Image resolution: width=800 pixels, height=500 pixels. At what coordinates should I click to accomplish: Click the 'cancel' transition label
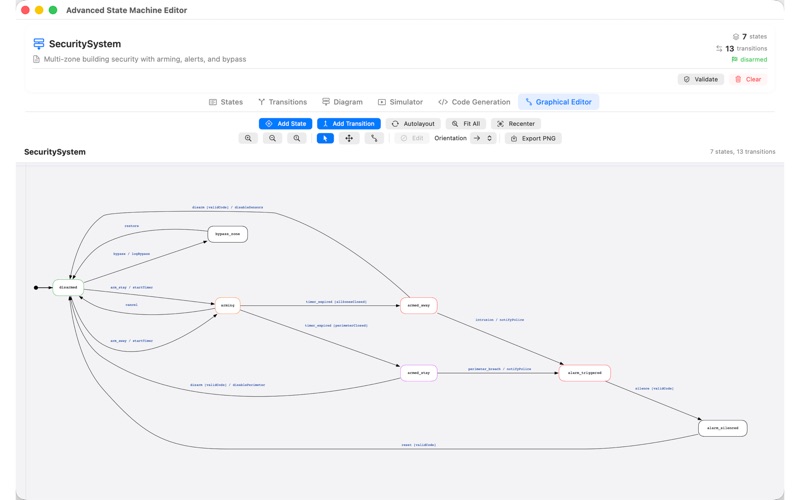click(132, 305)
